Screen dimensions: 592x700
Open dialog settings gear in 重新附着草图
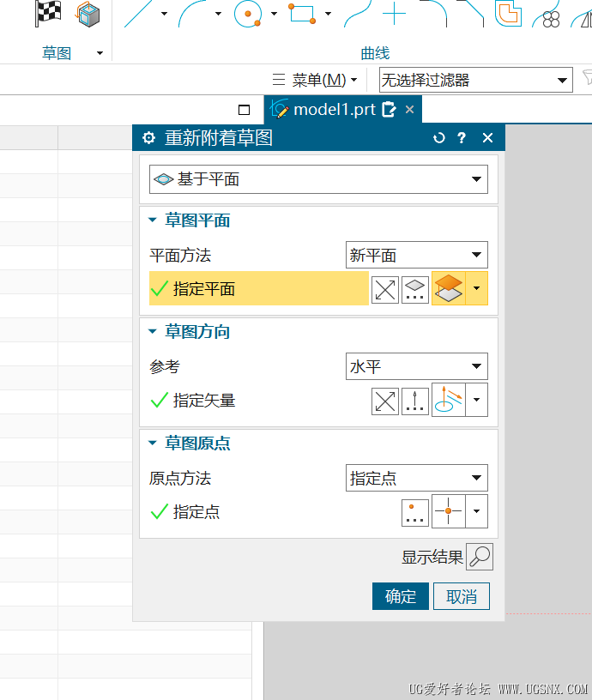[x=148, y=137]
